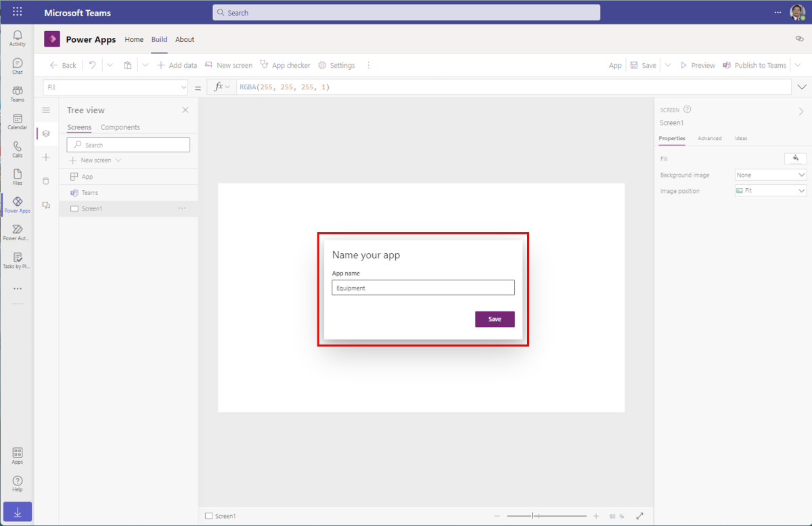Image resolution: width=812 pixels, height=526 pixels.
Task: Expand the formula bar chevron
Action: [803, 87]
